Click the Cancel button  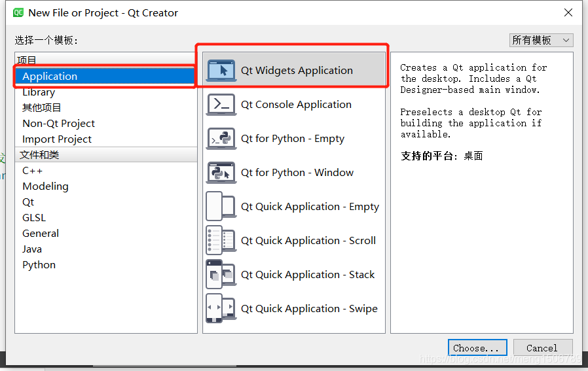point(542,347)
